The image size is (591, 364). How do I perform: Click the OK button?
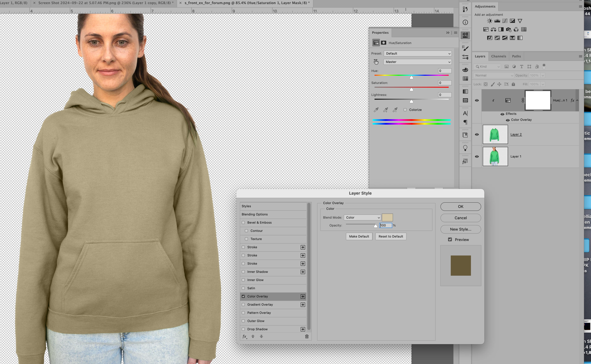click(x=461, y=207)
